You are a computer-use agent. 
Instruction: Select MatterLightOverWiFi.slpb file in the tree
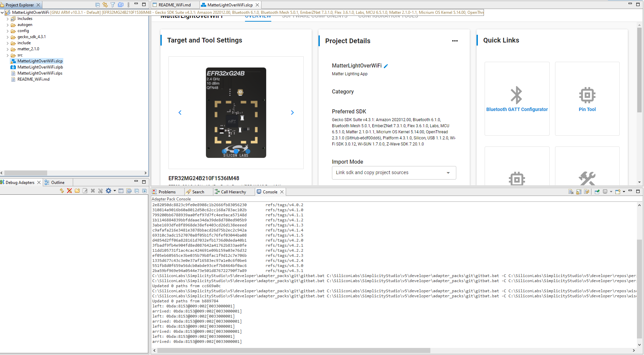click(x=40, y=67)
